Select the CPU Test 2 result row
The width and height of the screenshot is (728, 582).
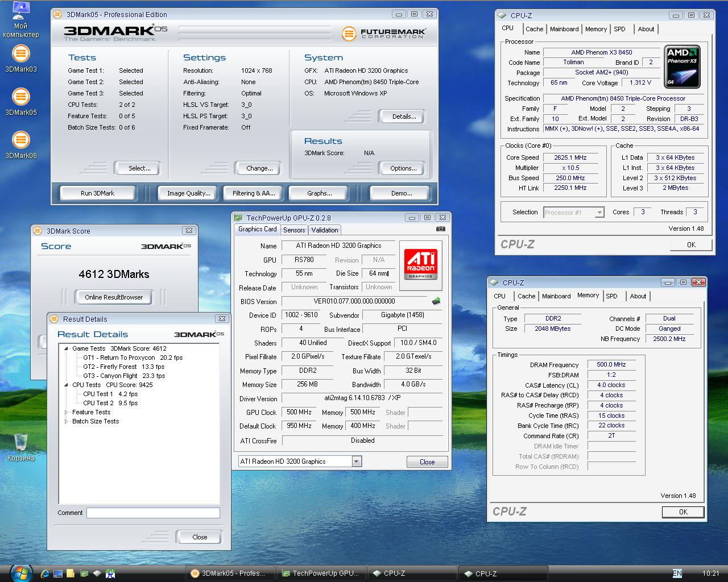[110, 403]
